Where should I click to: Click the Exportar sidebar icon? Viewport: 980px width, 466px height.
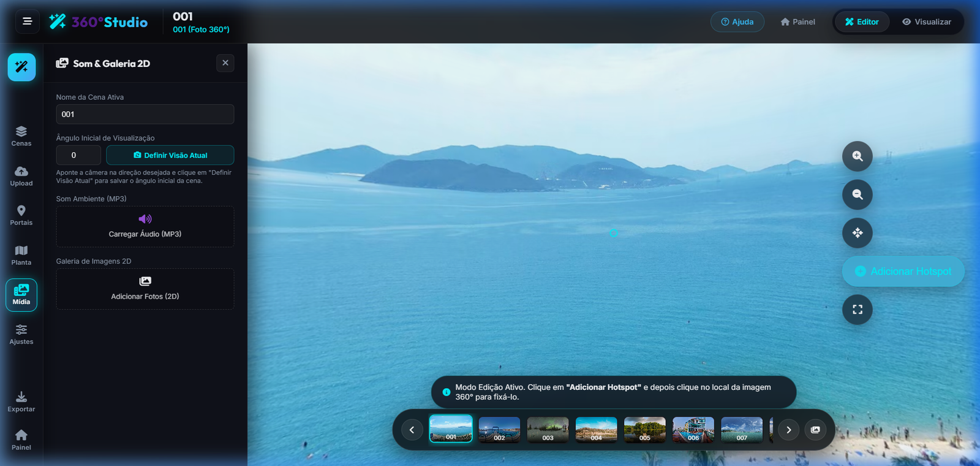[x=21, y=402]
